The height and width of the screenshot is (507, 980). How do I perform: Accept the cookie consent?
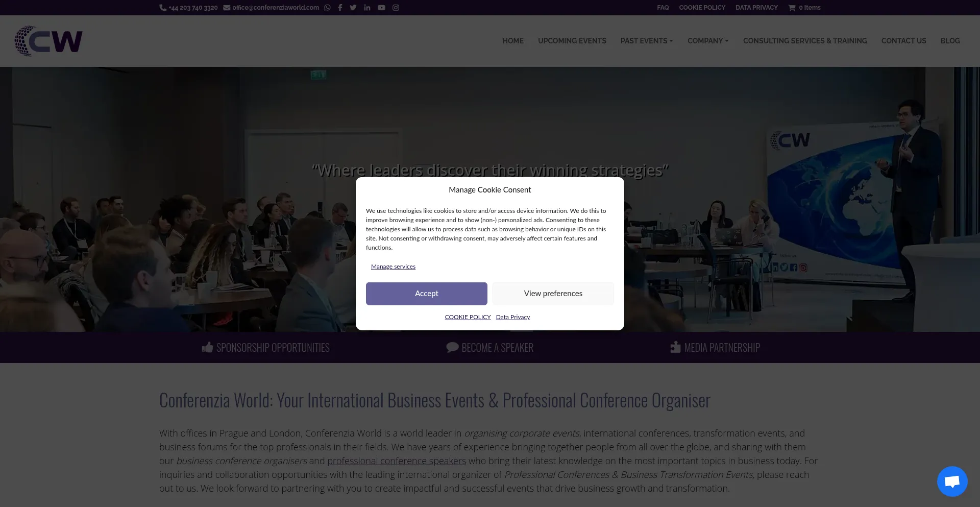426,294
